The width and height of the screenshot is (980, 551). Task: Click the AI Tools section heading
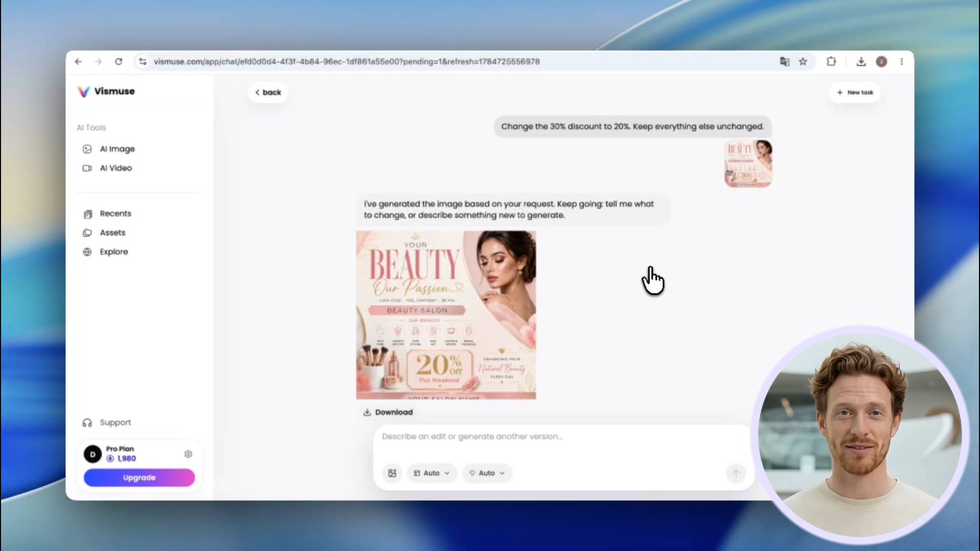coord(91,128)
